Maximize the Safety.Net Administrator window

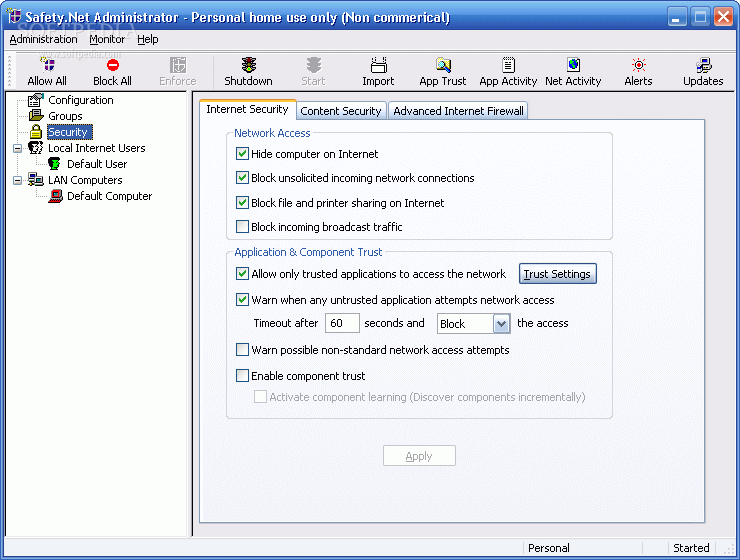(700, 17)
